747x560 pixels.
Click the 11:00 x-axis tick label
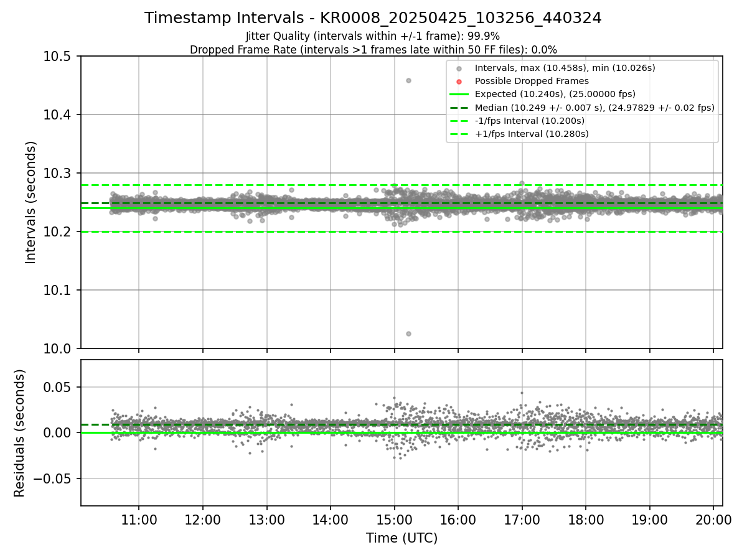138,520
